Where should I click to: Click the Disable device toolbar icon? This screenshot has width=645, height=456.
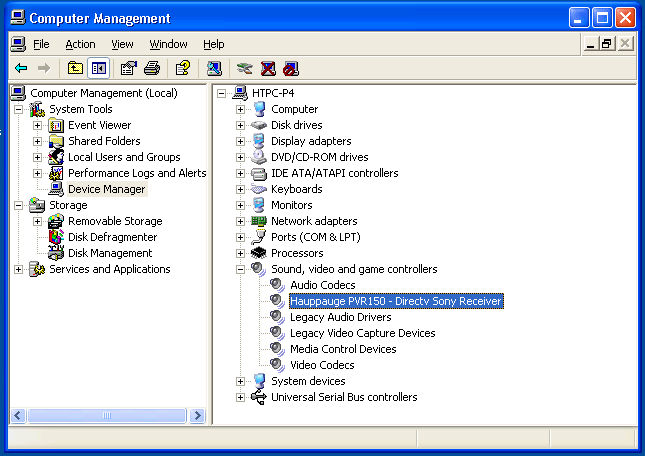[290, 68]
